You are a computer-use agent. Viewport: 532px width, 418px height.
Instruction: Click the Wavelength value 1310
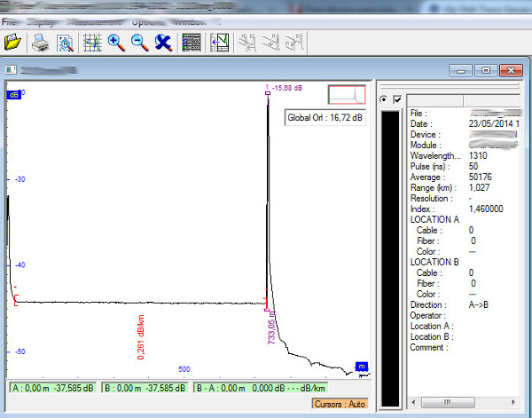(x=478, y=156)
